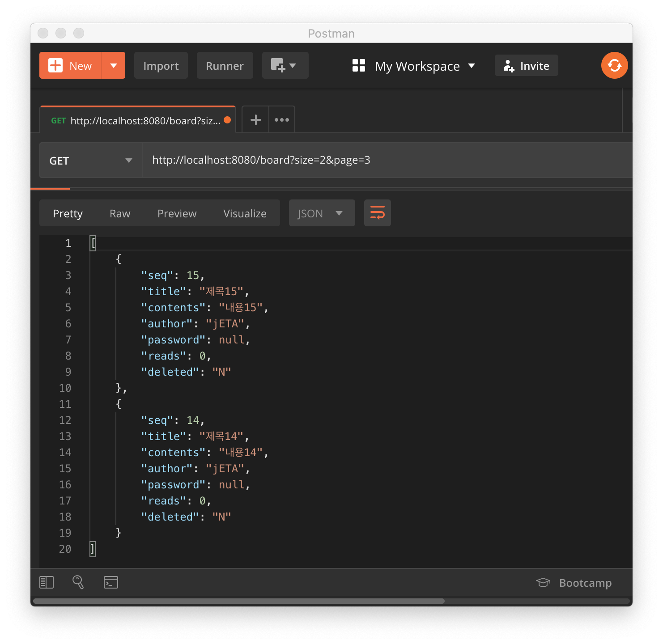The height and width of the screenshot is (644, 663).
Task: Click the Invite button
Action: (526, 65)
